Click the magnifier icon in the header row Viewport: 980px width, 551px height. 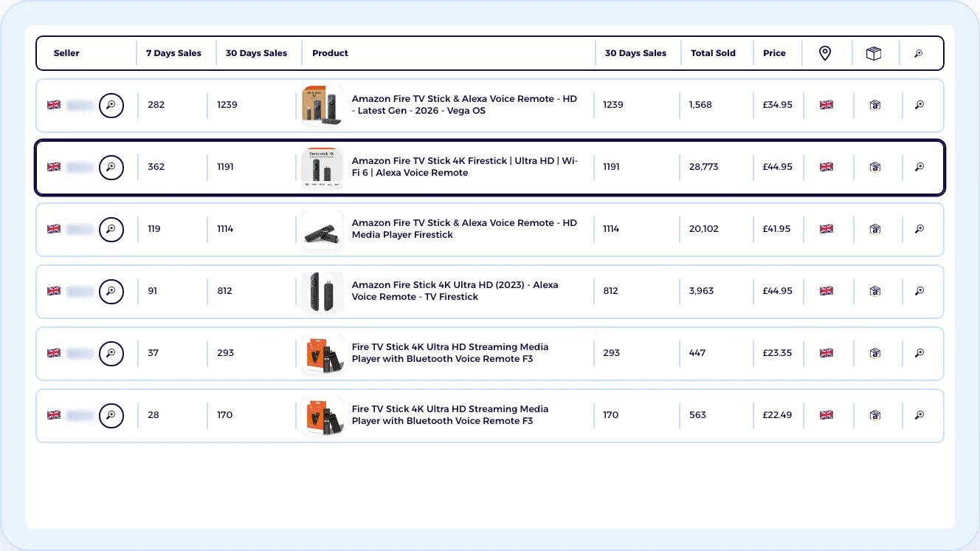(919, 53)
